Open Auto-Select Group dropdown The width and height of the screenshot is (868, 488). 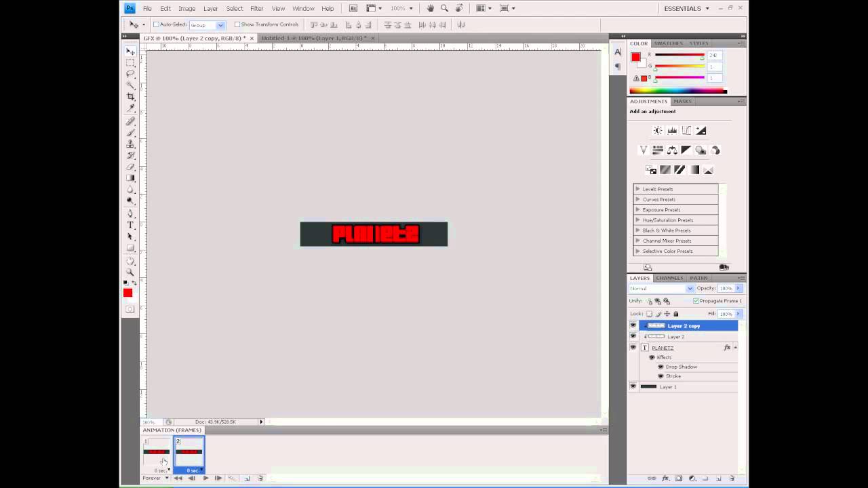click(207, 25)
